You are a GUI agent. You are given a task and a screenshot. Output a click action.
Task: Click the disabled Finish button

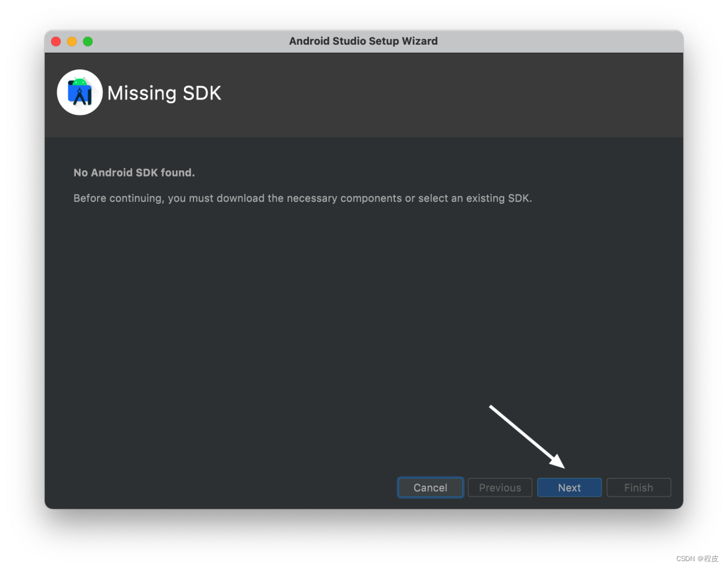638,487
